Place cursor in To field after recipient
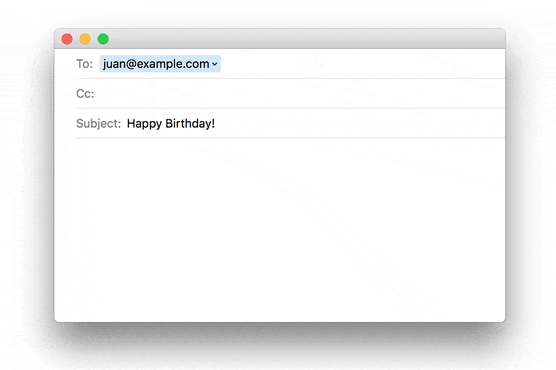 pyautogui.click(x=363, y=64)
